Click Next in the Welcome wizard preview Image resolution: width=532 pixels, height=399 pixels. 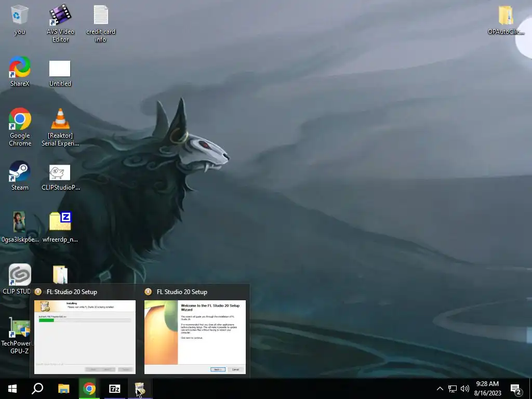coord(218,369)
